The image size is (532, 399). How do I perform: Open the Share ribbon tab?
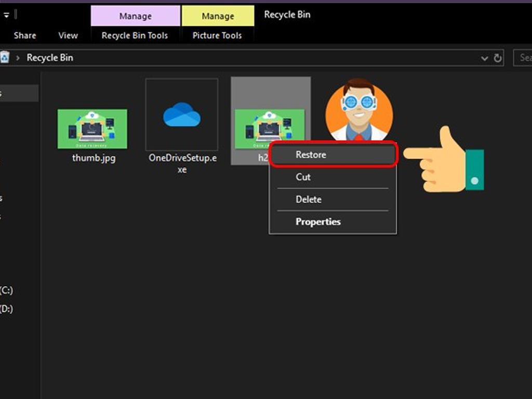click(25, 35)
